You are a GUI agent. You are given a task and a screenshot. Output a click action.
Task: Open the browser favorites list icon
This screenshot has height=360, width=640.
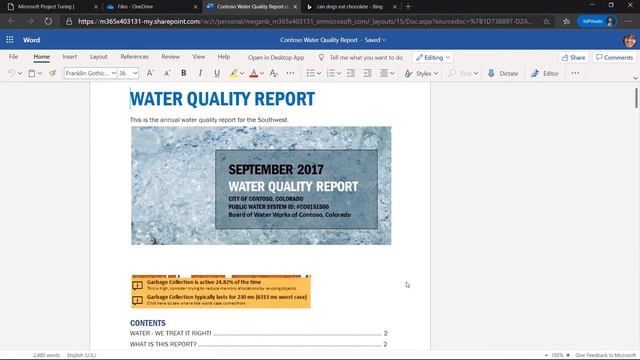pos(566,21)
